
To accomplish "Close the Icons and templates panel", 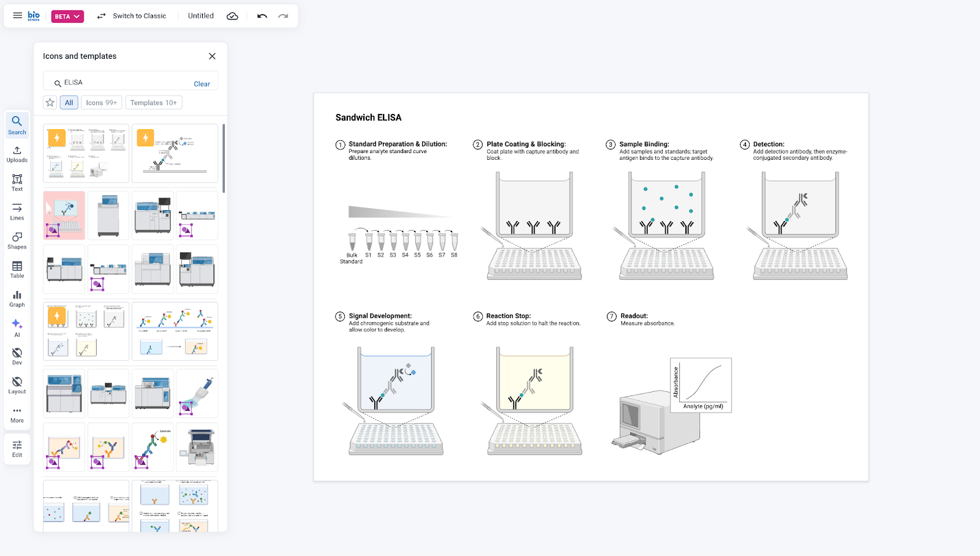I will pyautogui.click(x=212, y=56).
